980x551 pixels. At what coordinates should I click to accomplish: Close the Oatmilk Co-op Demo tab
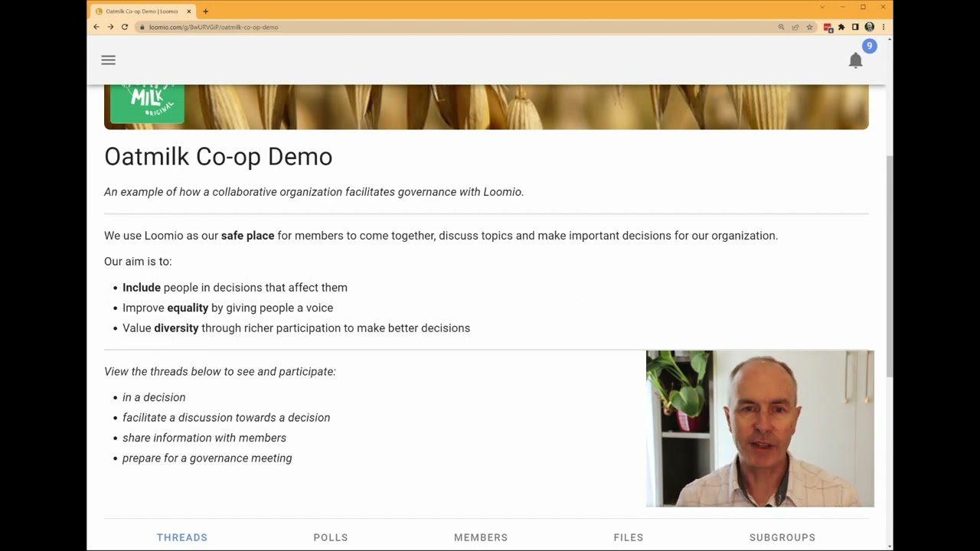coord(189,11)
